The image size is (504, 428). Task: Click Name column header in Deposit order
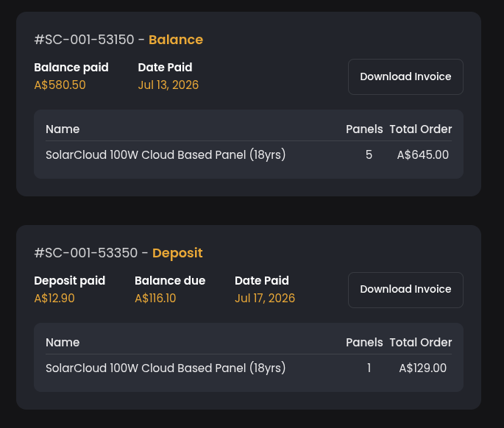[63, 343]
